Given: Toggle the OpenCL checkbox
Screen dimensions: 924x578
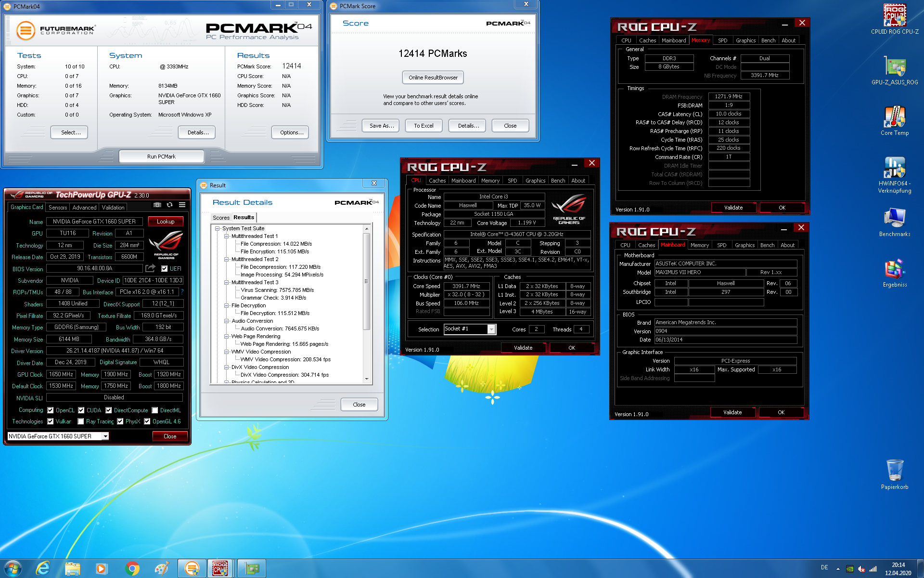Looking at the screenshot, I should point(51,410).
